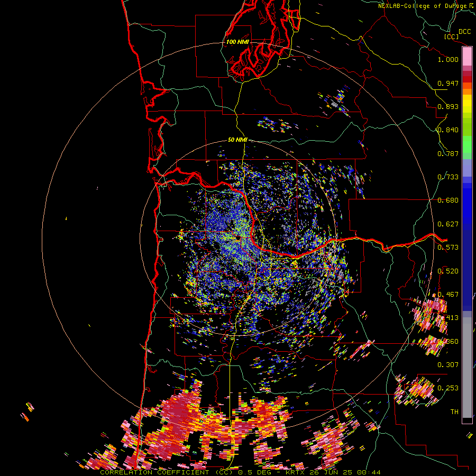
Task: Click the 0.307 color scale value
Action: click(x=448, y=365)
